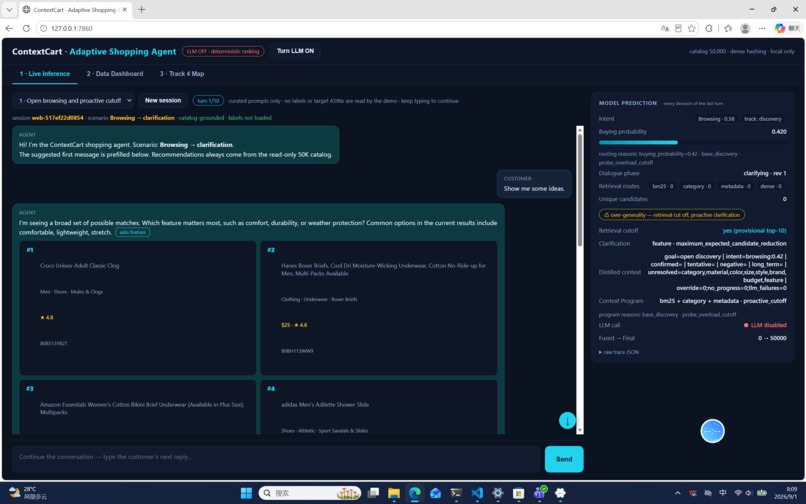Click the "dense · 0" retrieval route chip
806x504 pixels.
[x=771, y=186]
